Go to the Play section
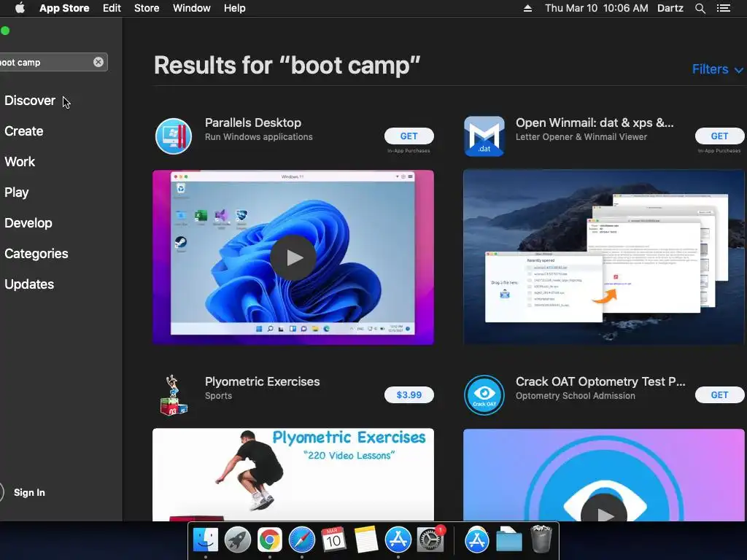The image size is (747, 560). click(x=17, y=192)
